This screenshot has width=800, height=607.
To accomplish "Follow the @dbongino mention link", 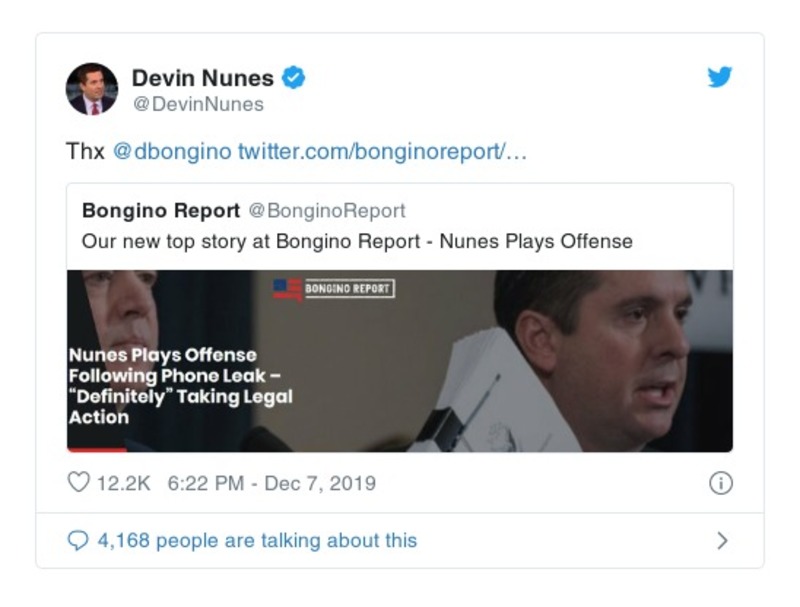I will coord(171,152).
